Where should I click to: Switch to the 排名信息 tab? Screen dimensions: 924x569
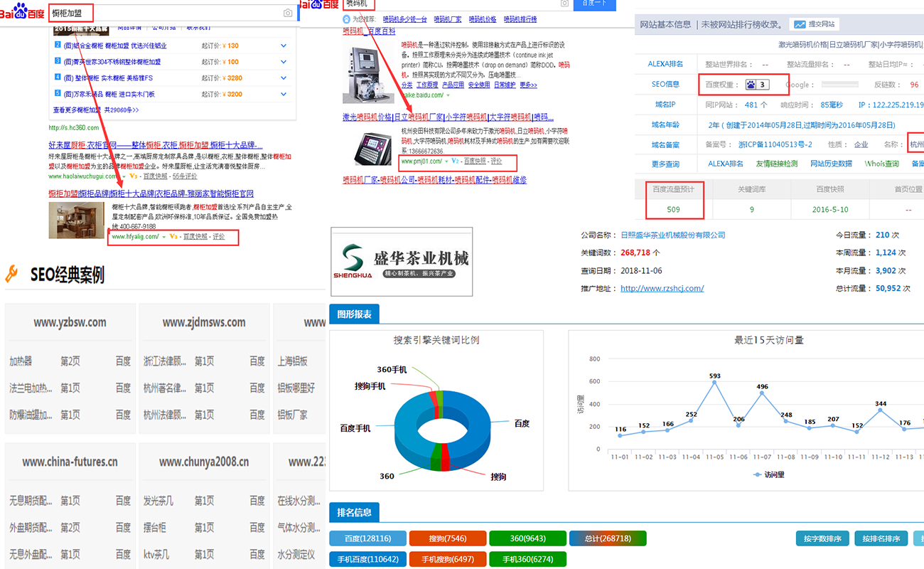coord(355,512)
